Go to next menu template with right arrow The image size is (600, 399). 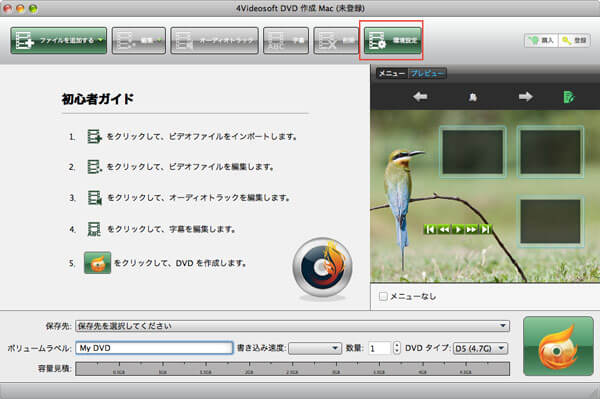pyautogui.click(x=525, y=97)
